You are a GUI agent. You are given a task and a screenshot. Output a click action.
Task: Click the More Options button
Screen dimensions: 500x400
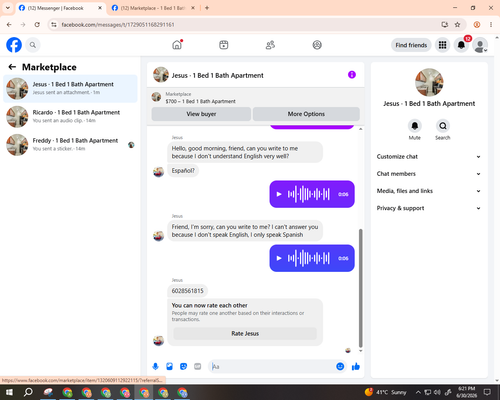[x=306, y=114]
